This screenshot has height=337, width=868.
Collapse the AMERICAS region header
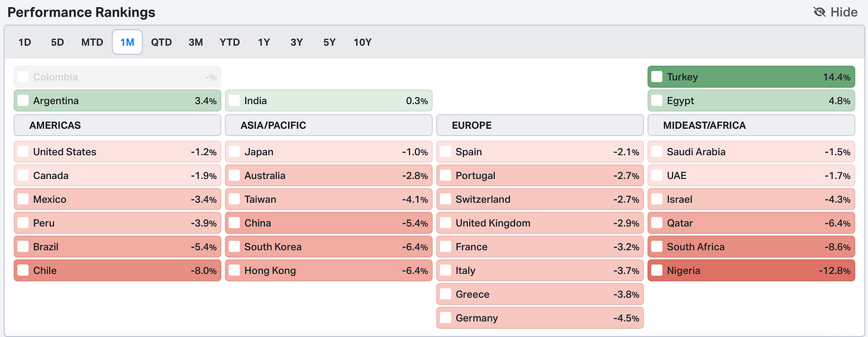[x=117, y=126]
